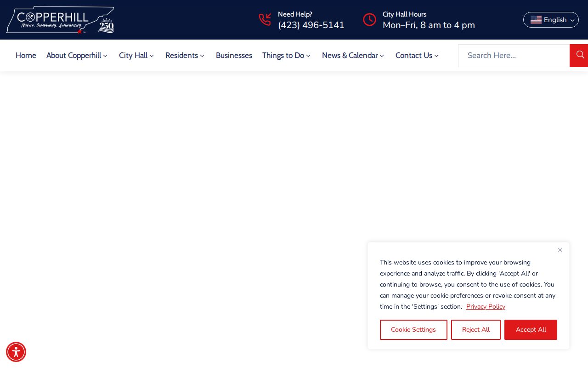The width and height of the screenshot is (588, 368).
Task: Click the Need Help? label
Action: click(295, 14)
